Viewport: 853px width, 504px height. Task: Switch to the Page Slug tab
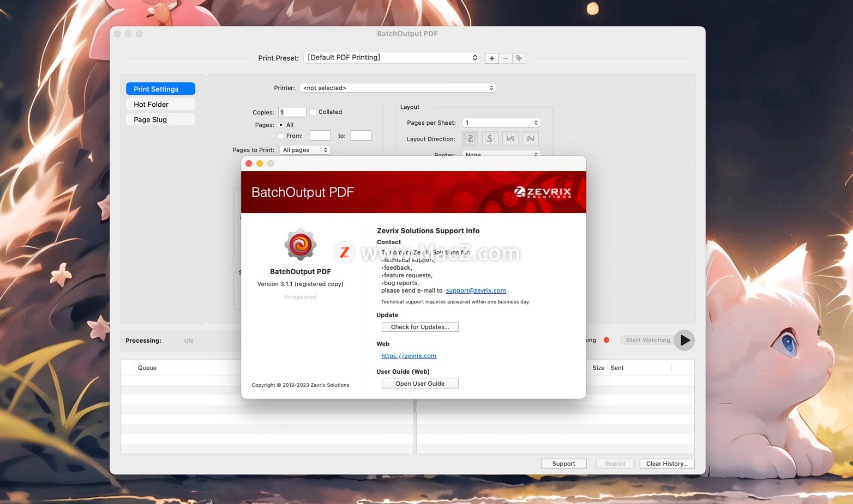(160, 119)
